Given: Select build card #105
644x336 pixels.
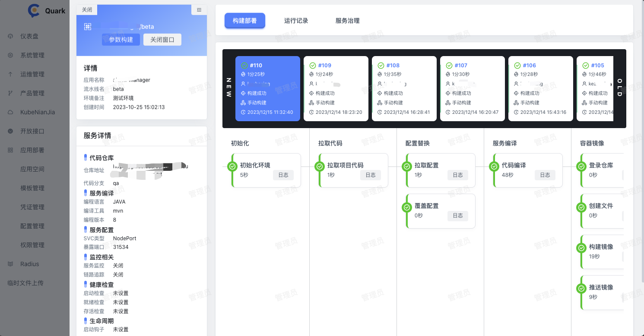Looking at the screenshot, I should [595, 88].
